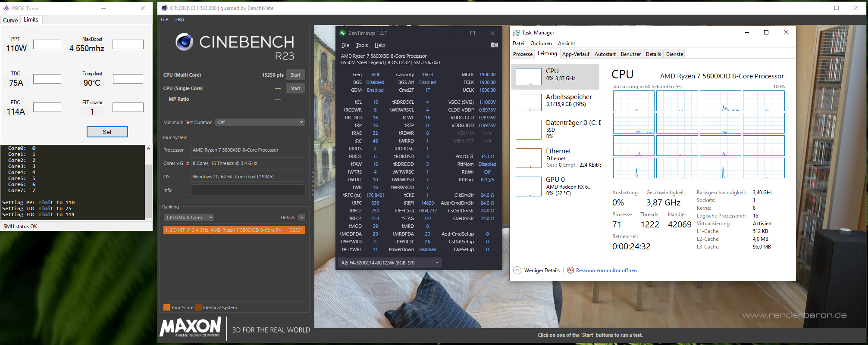Open Minimum Test Duration dropdown

tap(260, 122)
